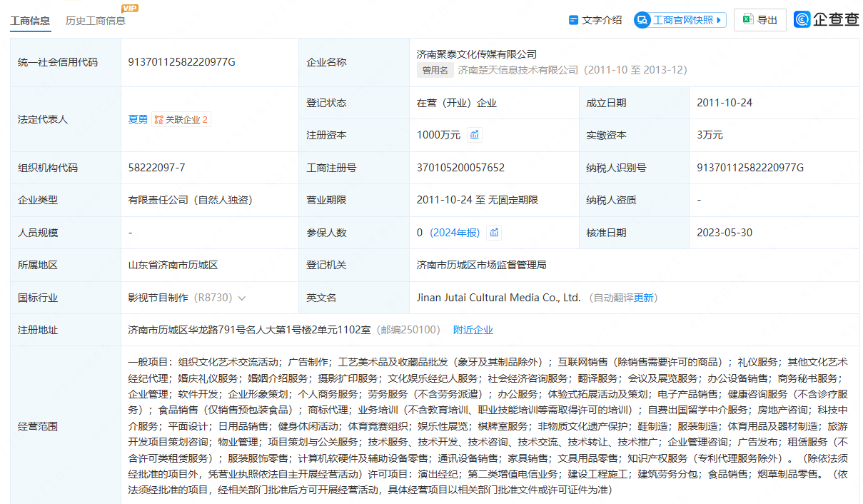This screenshot has height=504, width=863.
Task: Switch to the 工商信息 tab
Action: [x=30, y=21]
